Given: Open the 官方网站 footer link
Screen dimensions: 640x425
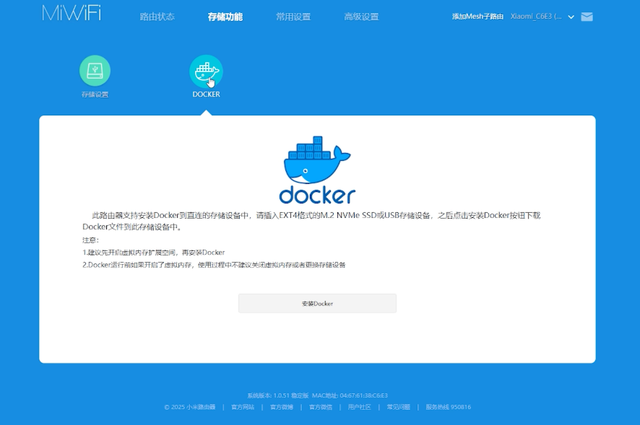Looking at the screenshot, I should click(x=242, y=407).
